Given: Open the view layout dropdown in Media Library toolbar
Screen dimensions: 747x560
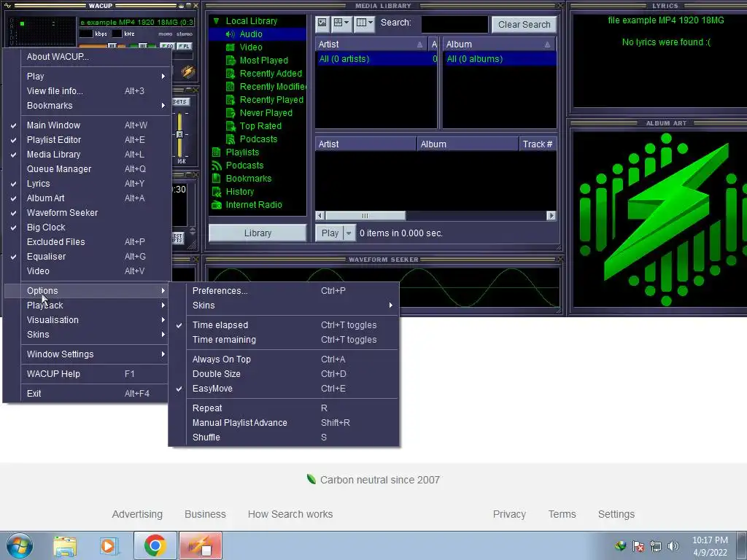Looking at the screenshot, I should point(341,23).
